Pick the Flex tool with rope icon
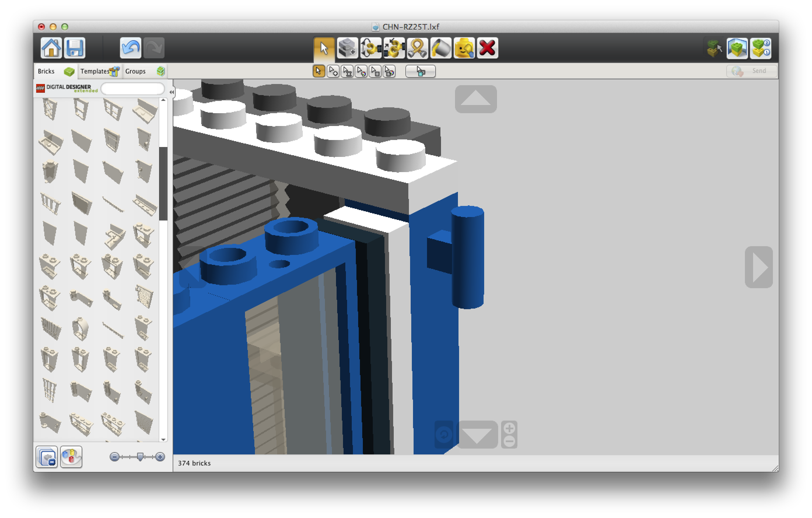 tap(417, 48)
